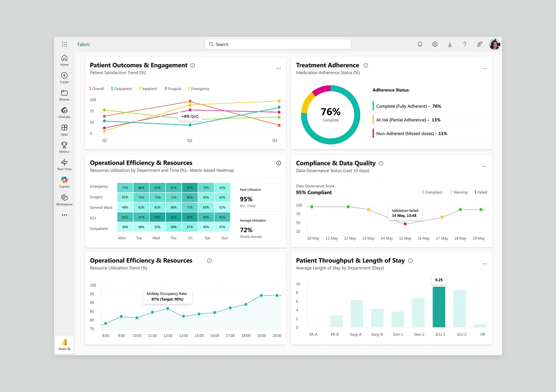
Task: Open the Workspaces menu
Action: coord(64,198)
